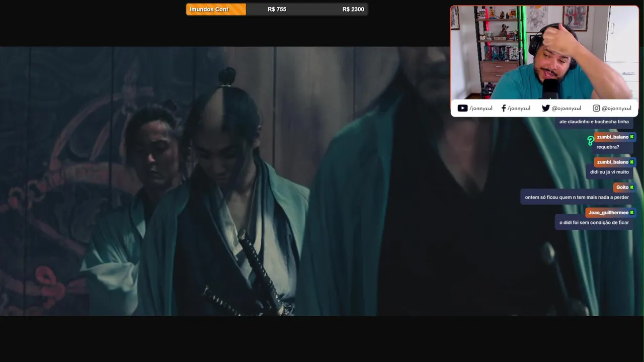The height and width of the screenshot is (362, 644).
Task: Click "o didi foi sem condição de ficar" message
Action: click(x=594, y=222)
